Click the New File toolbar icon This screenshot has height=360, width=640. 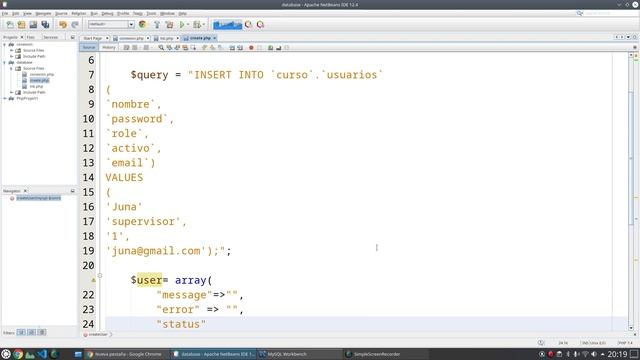coord(10,24)
